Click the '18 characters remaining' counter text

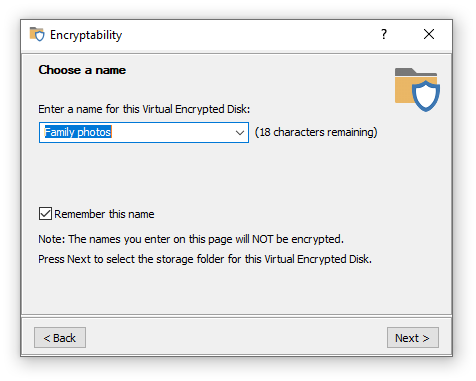tap(316, 132)
